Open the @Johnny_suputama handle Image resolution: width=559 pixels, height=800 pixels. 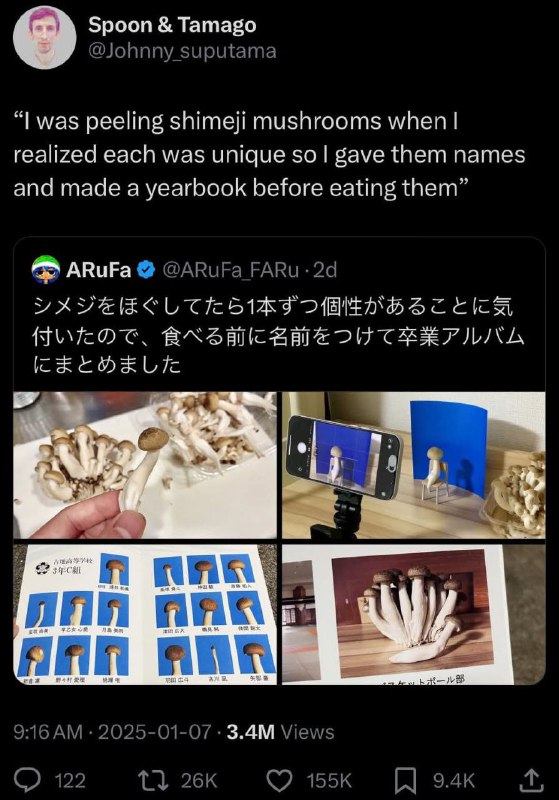(183, 51)
